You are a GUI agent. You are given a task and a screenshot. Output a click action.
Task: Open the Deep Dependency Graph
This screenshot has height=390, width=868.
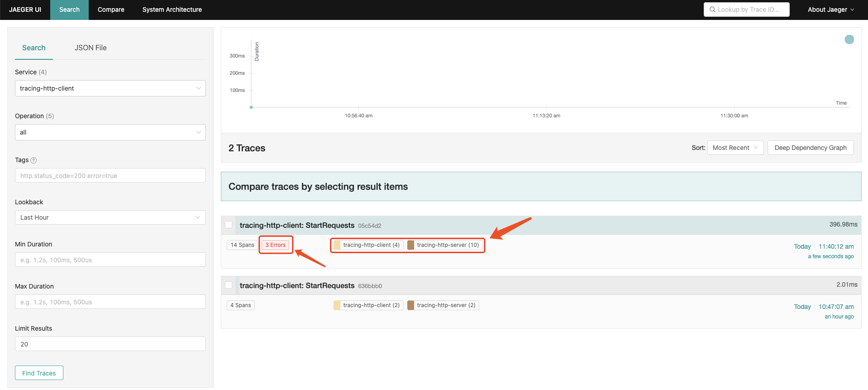[x=810, y=148]
